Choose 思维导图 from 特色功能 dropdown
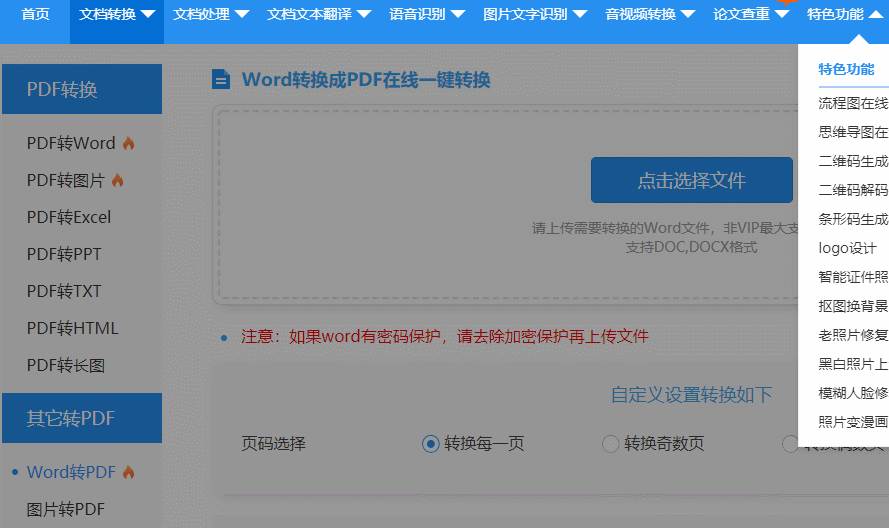This screenshot has width=889, height=528. (x=853, y=132)
